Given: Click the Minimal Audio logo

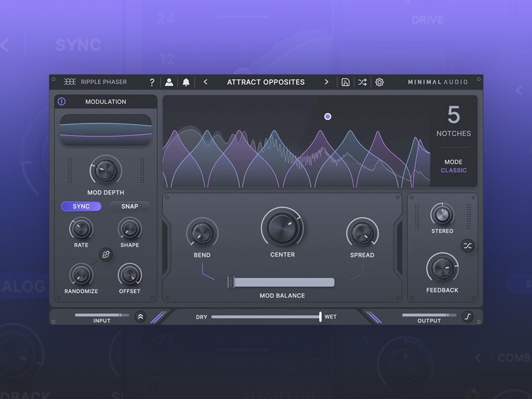Looking at the screenshot, I should [x=438, y=82].
